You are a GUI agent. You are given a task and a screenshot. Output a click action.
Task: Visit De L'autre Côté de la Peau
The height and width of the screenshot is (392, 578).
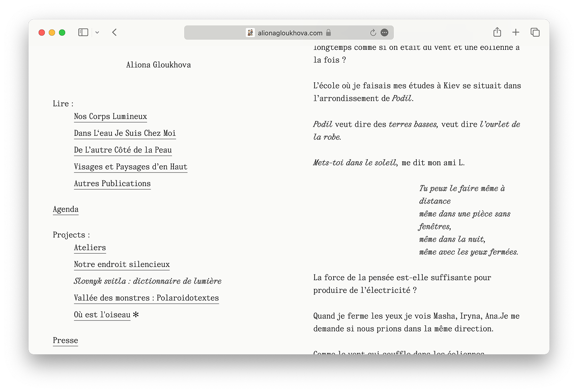click(123, 150)
